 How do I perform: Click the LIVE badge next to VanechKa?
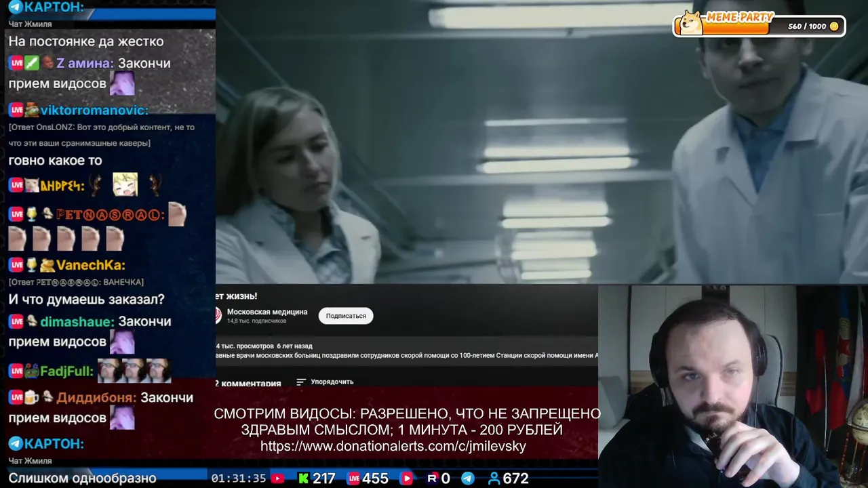[x=16, y=265]
